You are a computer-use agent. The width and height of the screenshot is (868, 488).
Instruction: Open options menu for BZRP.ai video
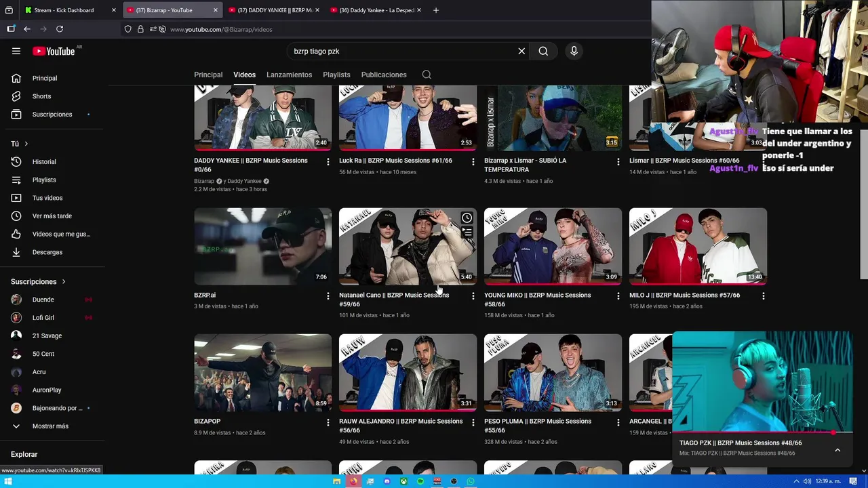[x=328, y=296]
